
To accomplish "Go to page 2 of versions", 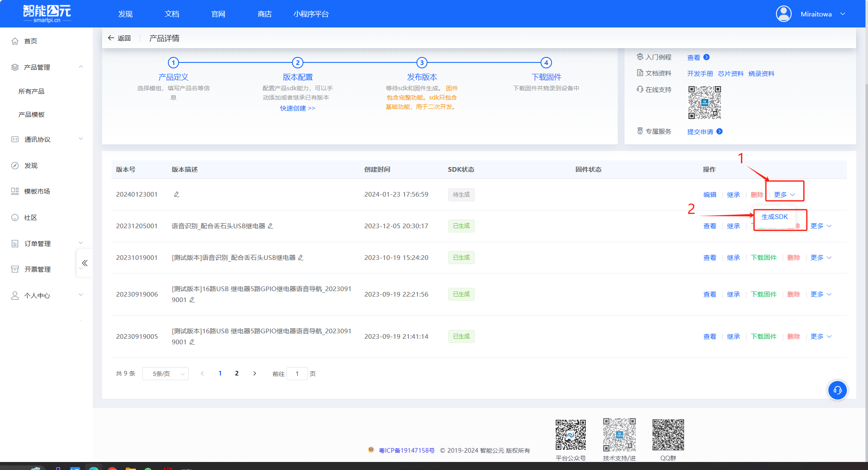I will 237,373.
